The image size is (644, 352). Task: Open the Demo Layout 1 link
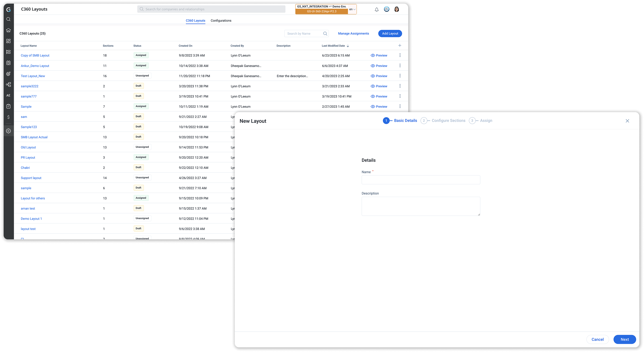click(31, 219)
